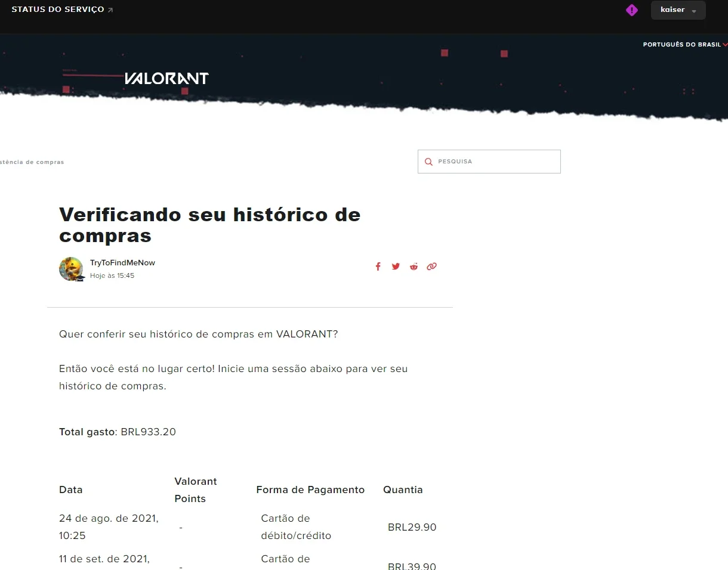The width and height of the screenshot is (728, 570).
Task: Click the Forma de Pagamento header
Action: pos(310,490)
